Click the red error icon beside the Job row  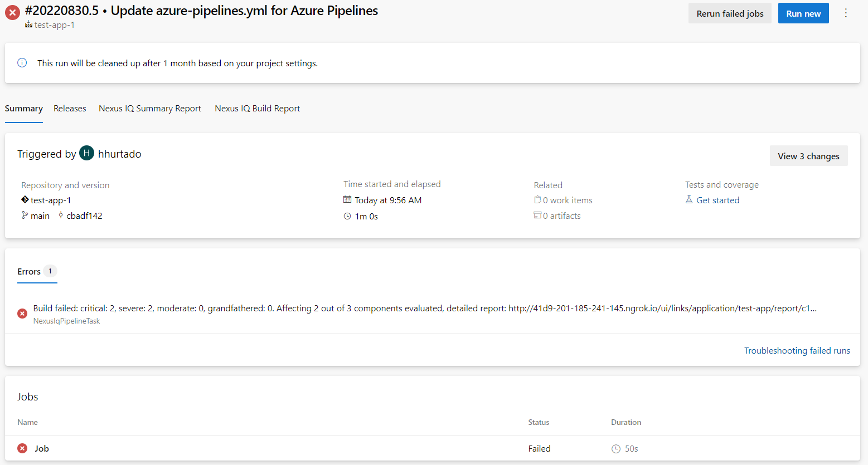(x=22, y=448)
